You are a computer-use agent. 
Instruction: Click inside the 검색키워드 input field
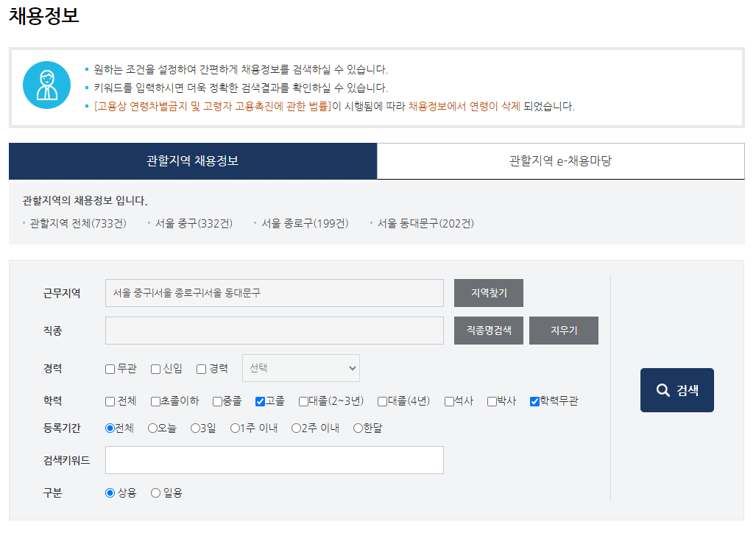tap(274, 460)
